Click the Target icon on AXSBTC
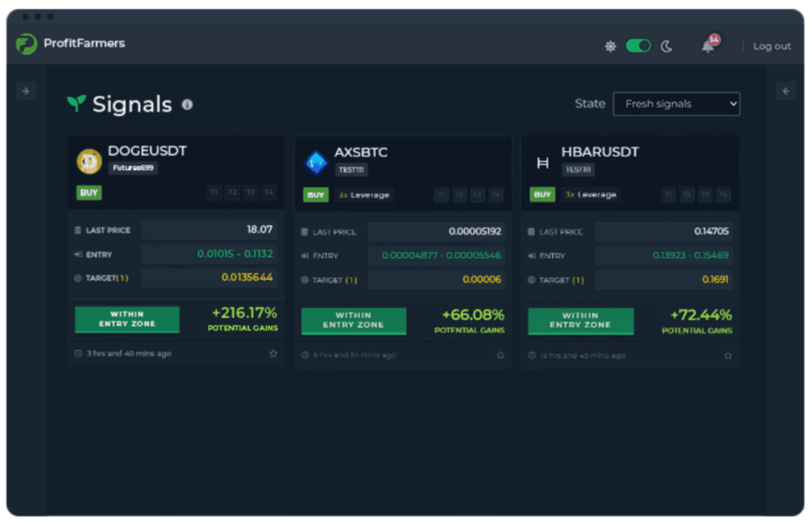812x524 pixels. pyautogui.click(x=305, y=280)
